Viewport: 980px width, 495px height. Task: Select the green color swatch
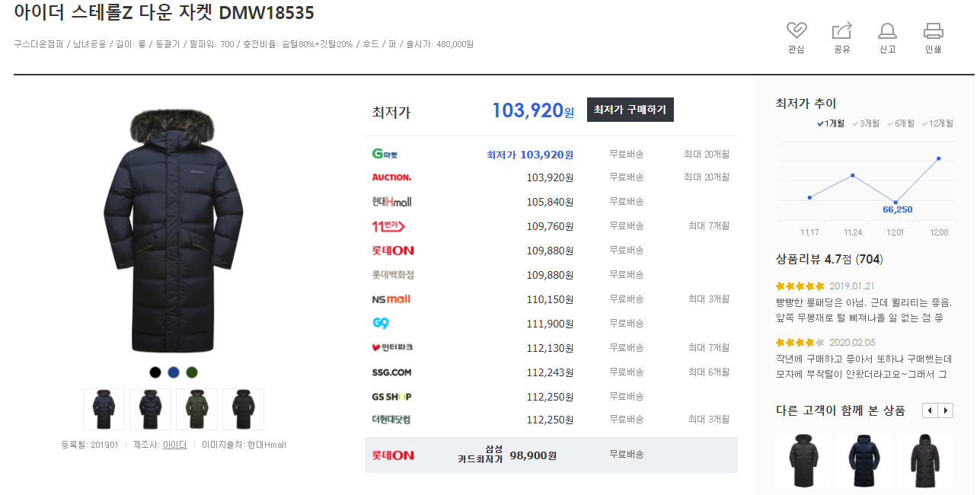192,372
